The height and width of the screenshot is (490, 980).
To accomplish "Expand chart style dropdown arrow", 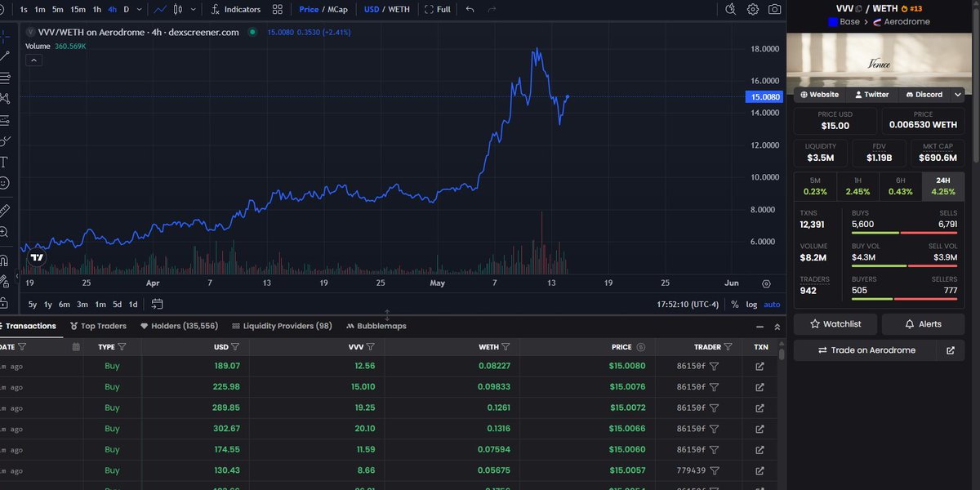I will 193,10.
